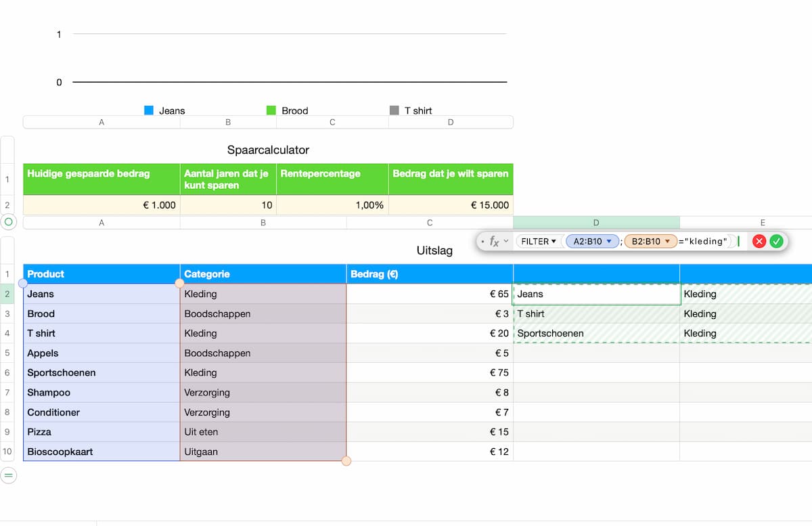Cancel the formula with the red X
Viewport: 812px width, 526px height.
click(759, 241)
